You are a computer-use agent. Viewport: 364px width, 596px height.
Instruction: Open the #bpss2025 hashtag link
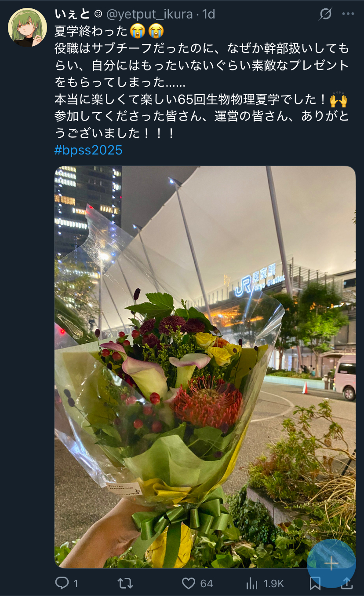click(88, 150)
